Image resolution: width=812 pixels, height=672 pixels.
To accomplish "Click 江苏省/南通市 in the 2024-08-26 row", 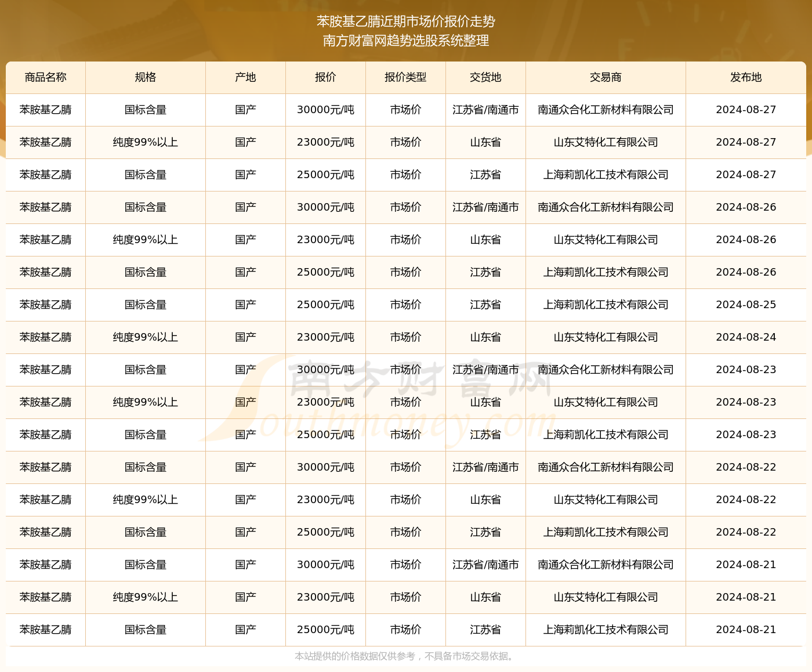I will pos(485,207).
